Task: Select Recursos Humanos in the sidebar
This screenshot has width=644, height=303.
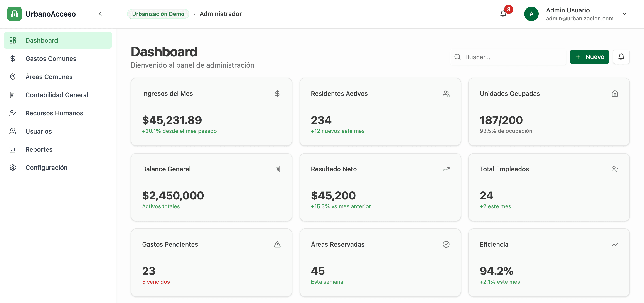Action: [x=54, y=113]
